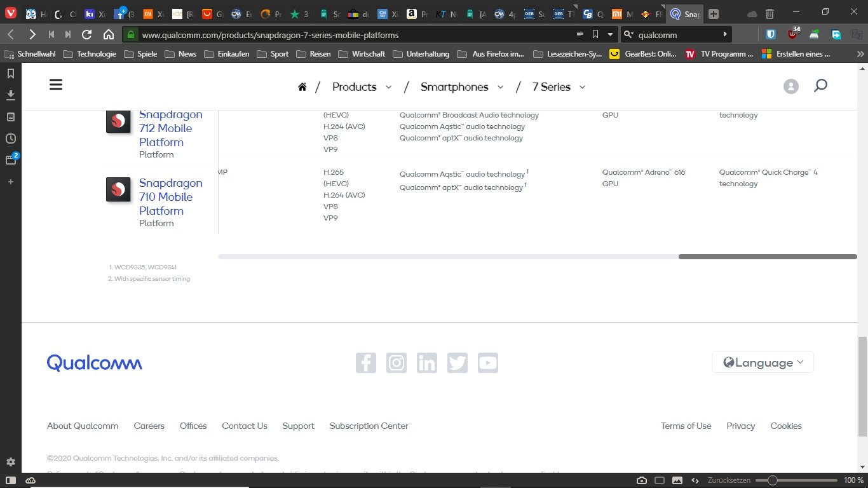The width and height of the screenshot is (868, 488).
Task: Click sync status cloud in status bar
Action: pyautogui.click(x=29, y=480)
